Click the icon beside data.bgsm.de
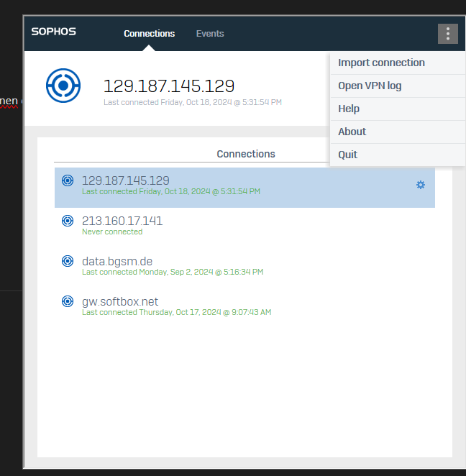This screenshot has height=476, width=466. click(x=68, y=261)
